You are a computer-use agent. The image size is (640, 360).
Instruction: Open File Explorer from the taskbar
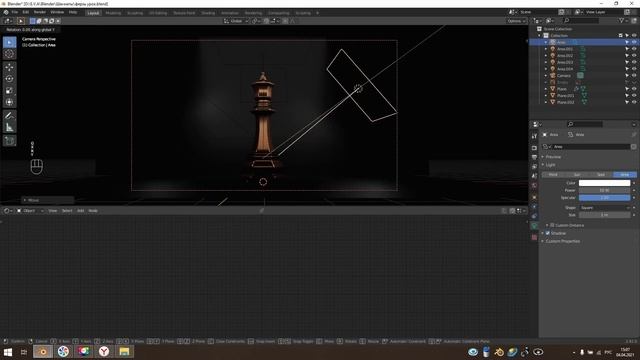pyautogui.click(x=124, y=351)
